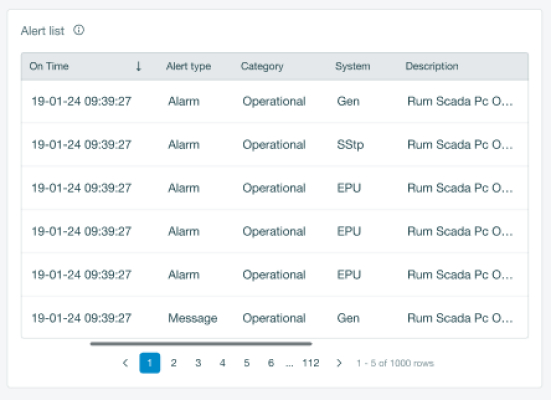551x400 pixels.
Task: Jump to page 3
Action: click(x=198, y=363)
